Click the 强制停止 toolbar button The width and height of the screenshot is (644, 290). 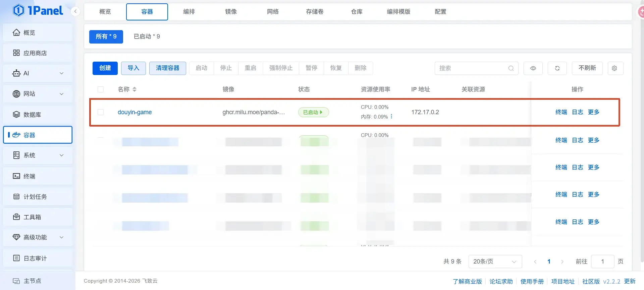281,68
